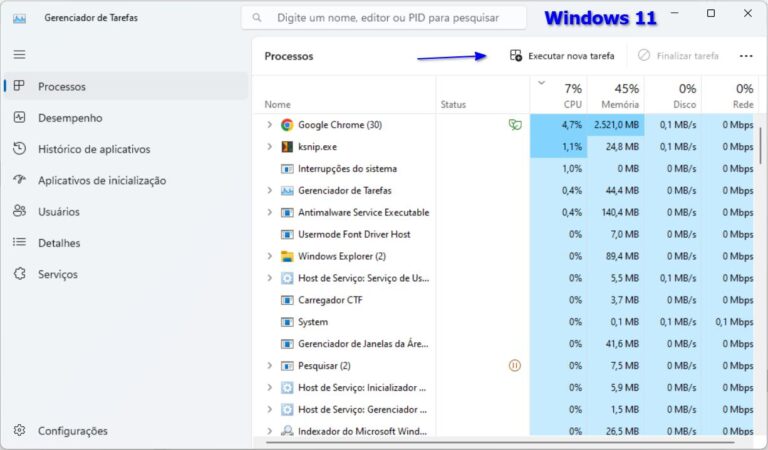Click the 4,7% CPU cell for Chrome

pos(558,125)
